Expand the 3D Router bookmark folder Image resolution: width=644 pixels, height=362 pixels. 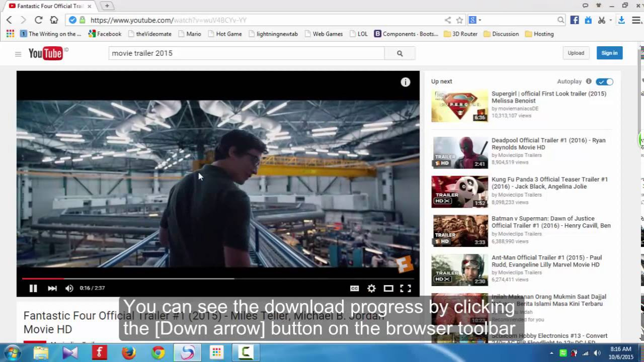tap(460, 34)
